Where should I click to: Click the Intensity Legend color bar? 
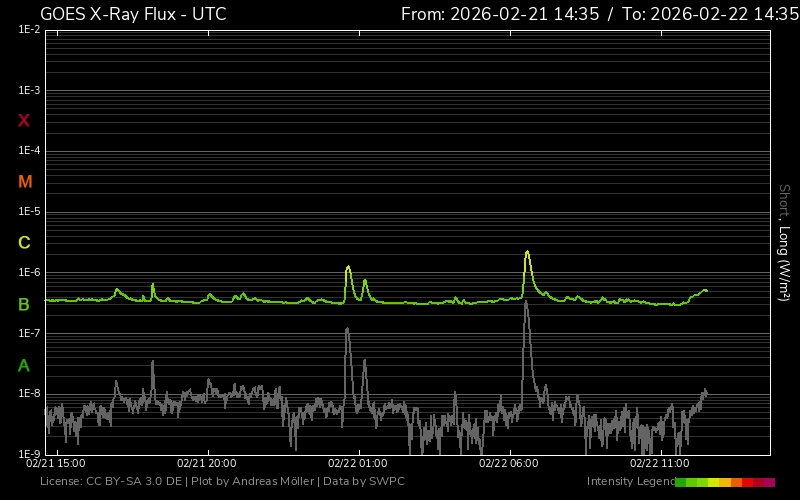724,482
